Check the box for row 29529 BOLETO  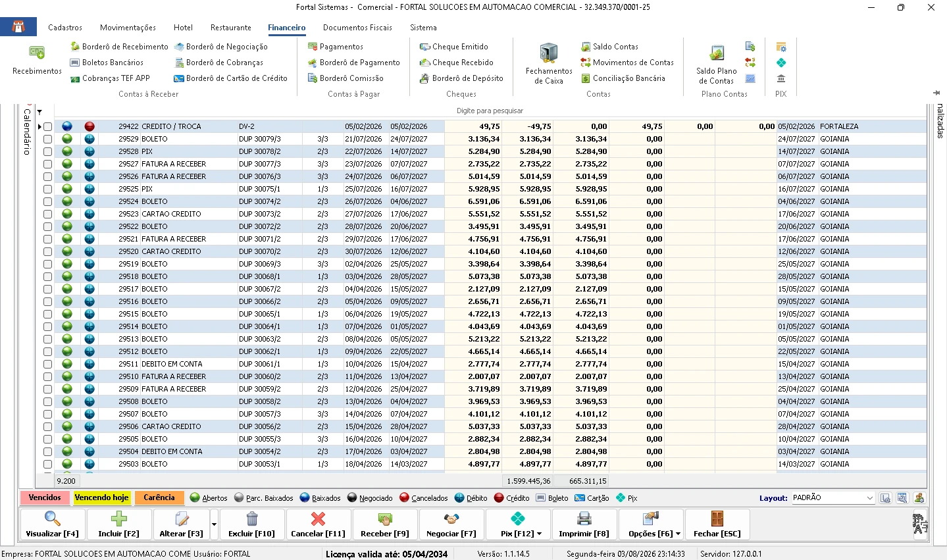click(x=48, y=139)
